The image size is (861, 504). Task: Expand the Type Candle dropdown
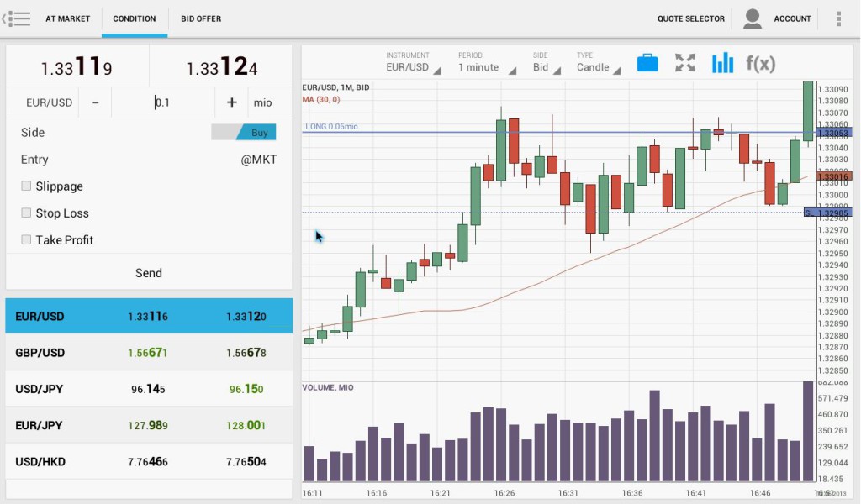tap(598, 63)
